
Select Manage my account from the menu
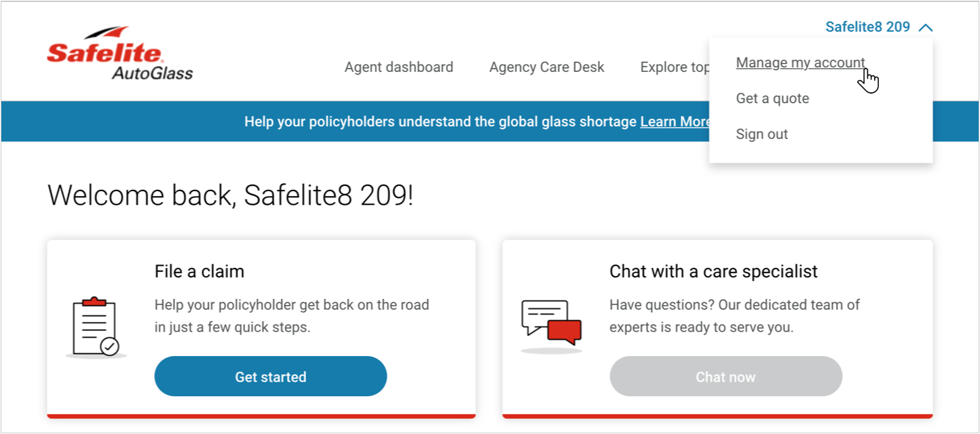coord(800,62)
